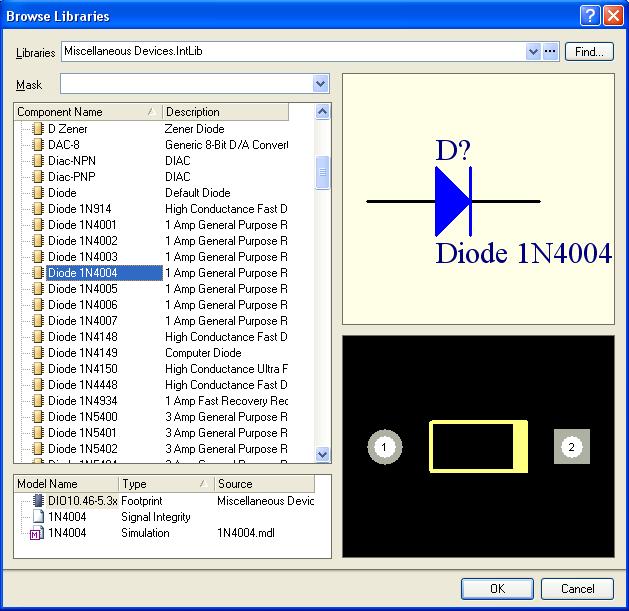The image size is (629, 611).
Task: Click the Signal Integrity type cell
Action: point(156,517)
